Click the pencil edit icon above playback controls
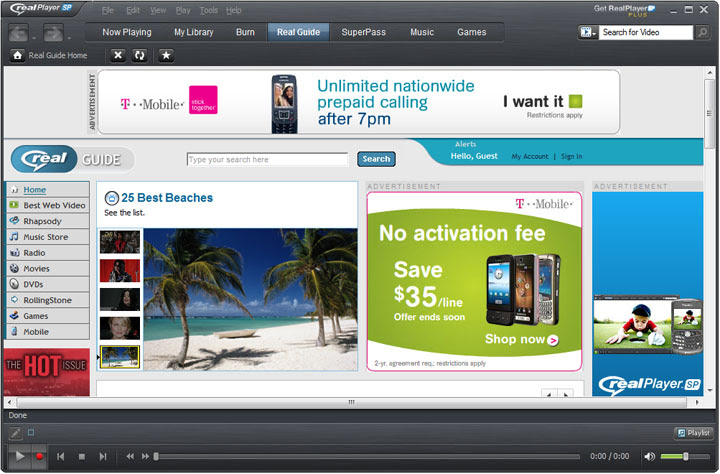Screen dimensions: 720x474 point(15,433)
